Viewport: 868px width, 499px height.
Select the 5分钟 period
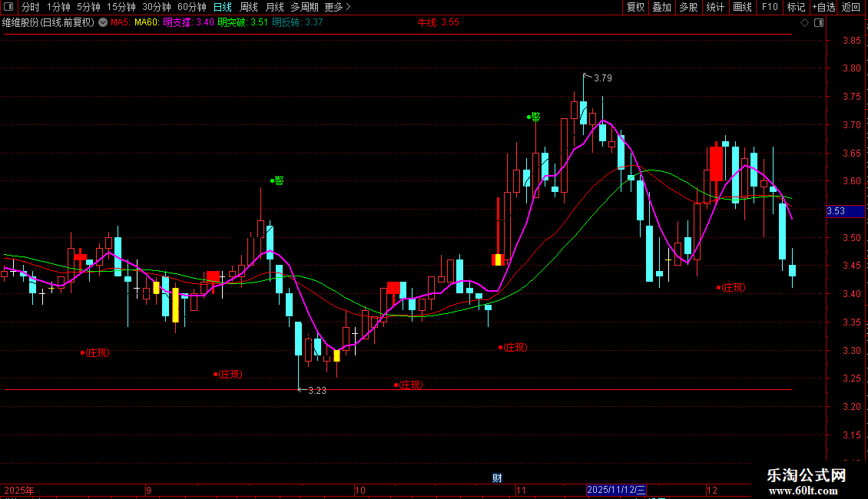[88, 7]
